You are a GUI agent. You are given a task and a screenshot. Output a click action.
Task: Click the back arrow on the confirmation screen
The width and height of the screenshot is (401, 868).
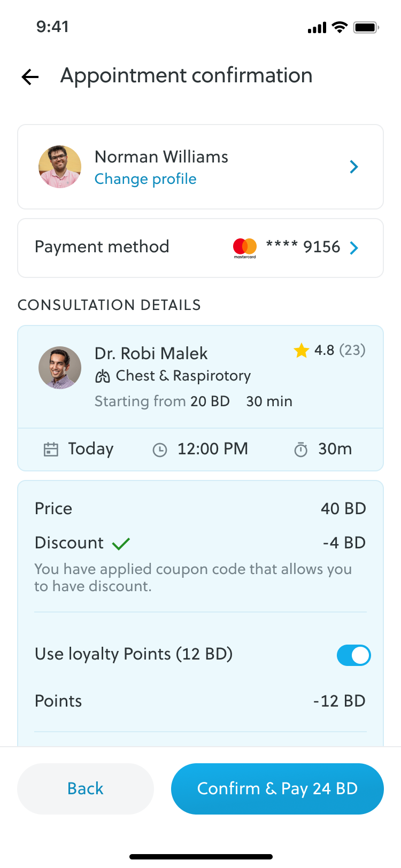pyautogui.click(x=30, y=76)
